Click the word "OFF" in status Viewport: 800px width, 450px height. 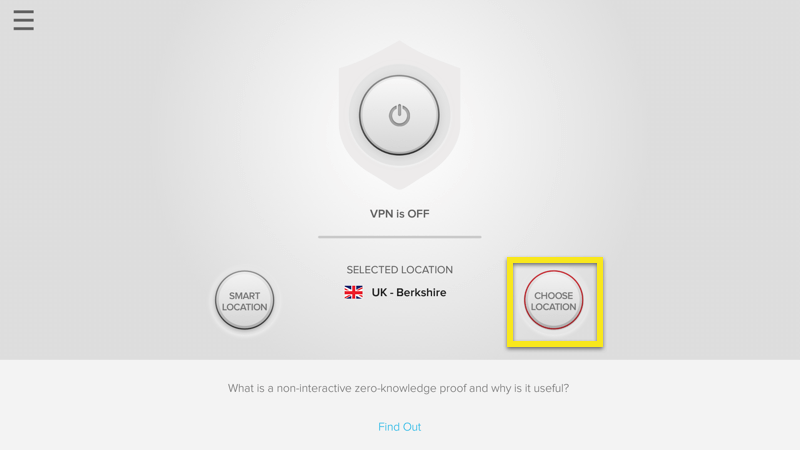pos(418,214)
